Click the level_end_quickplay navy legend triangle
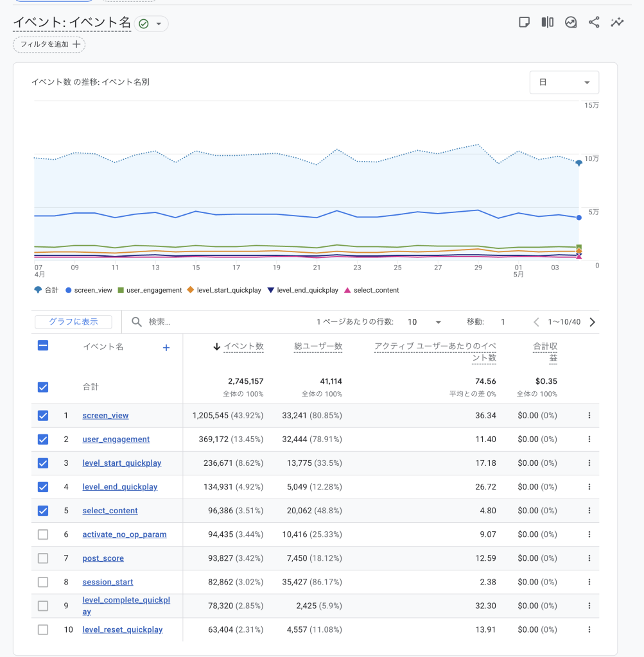Screen dimensions: 644x657 pos(270,290)
